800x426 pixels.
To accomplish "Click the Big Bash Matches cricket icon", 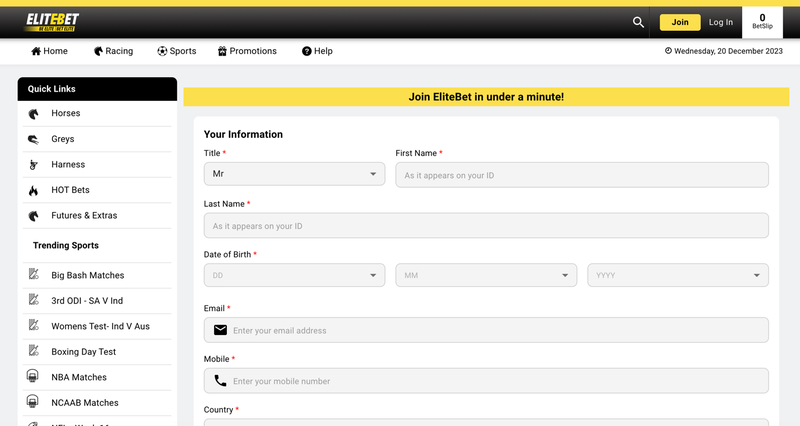I will [34, 274].
